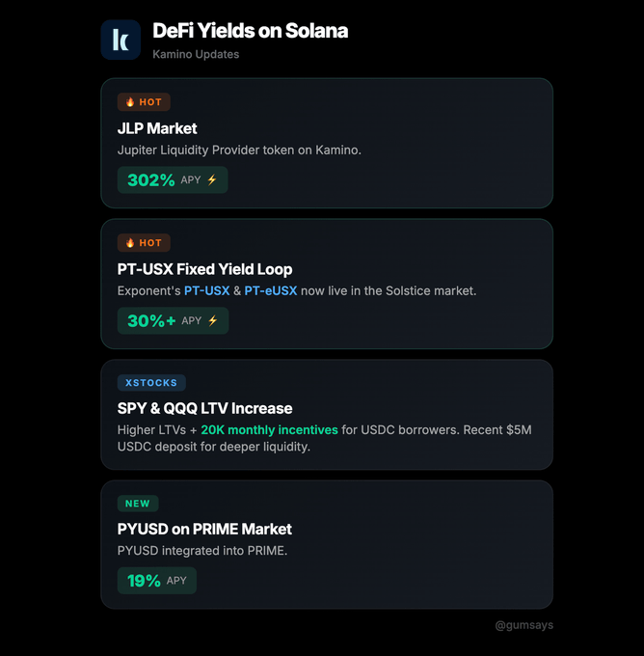The width and height of the screenshot is (644, 656).
Task: Click the fire icon on JLP Market
Action: point(130,102)
